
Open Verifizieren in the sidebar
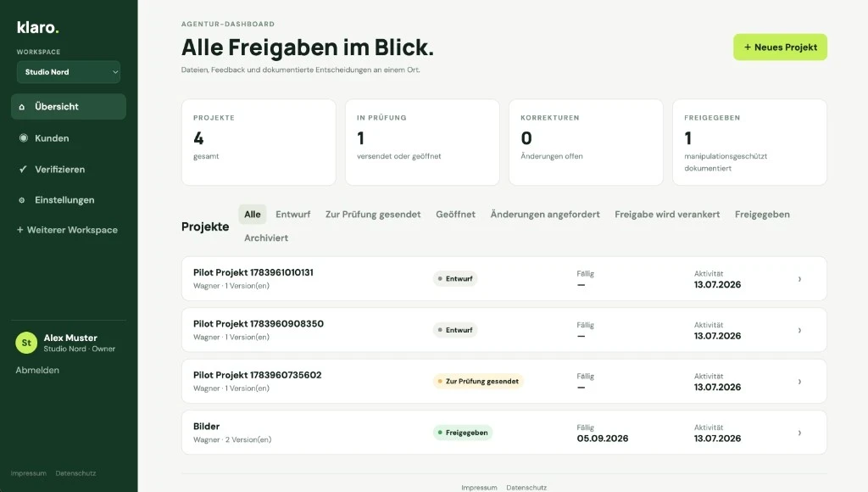pyautogui.click(x=69, y=169)
